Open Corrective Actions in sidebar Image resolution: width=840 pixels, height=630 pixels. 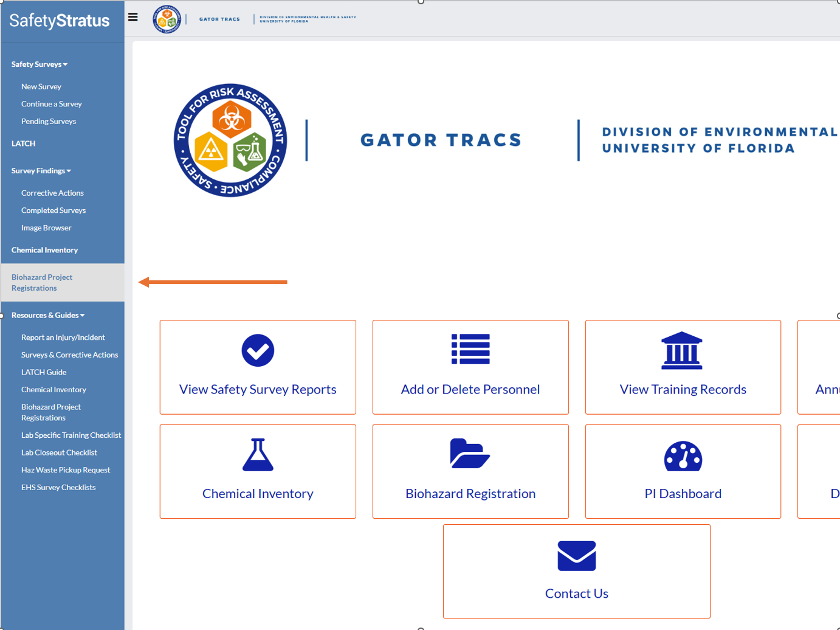(x=52, y=193)
